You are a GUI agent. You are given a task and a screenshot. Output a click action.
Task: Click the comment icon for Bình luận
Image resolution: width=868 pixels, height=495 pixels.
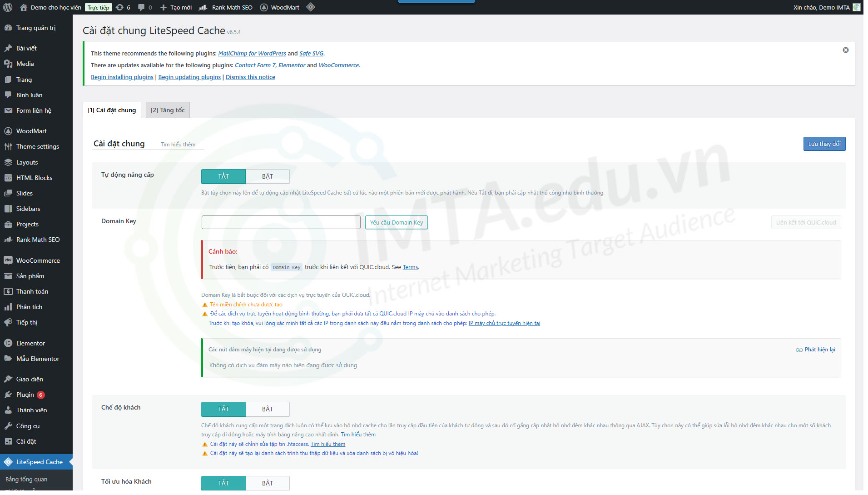(8, 95)
